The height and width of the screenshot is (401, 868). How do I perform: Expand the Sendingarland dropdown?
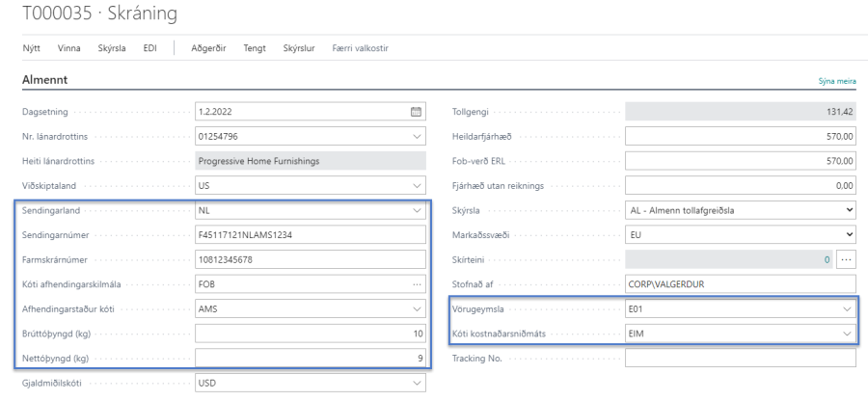(x=417, y=210)
